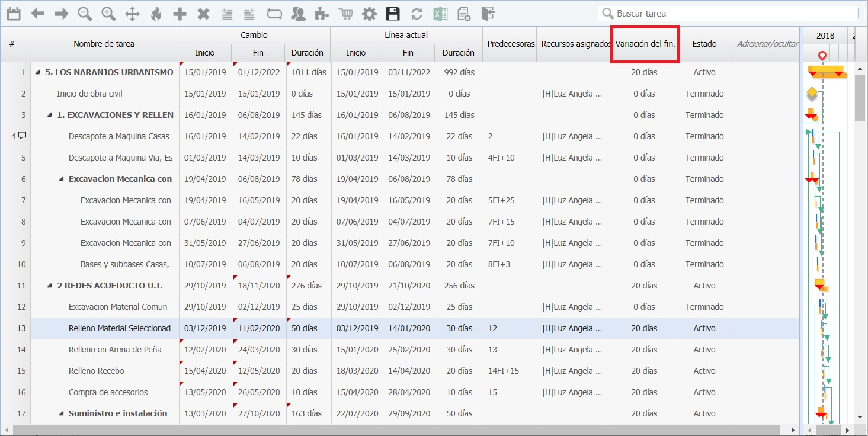Click Inicio header under Cambio

tap(205, 53)
